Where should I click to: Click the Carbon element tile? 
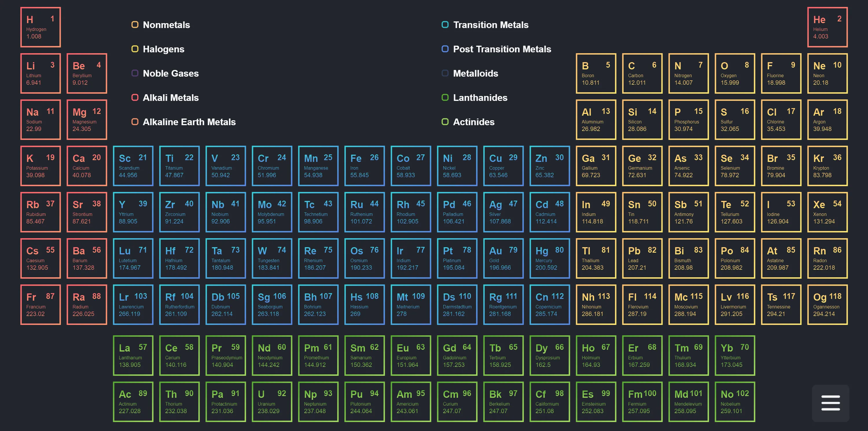click(x=642, y=73)
